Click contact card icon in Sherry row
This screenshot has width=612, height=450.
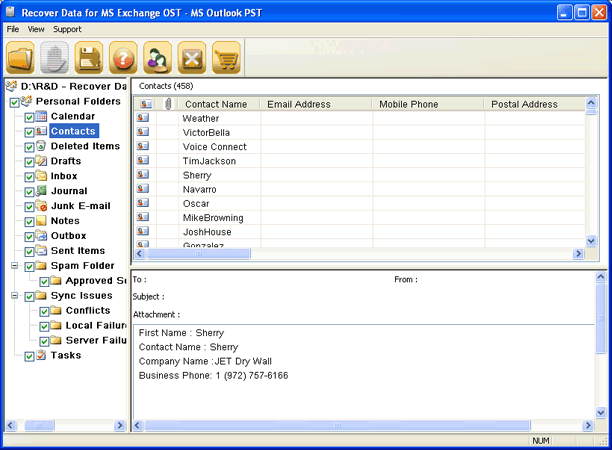pyautogui.click(x=144, y=175)
